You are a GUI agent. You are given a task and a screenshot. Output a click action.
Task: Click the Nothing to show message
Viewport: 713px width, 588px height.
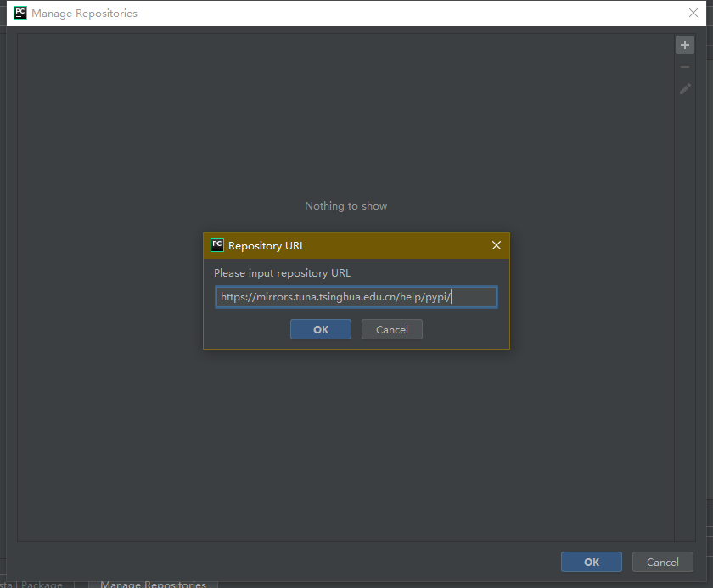(345, 205)
